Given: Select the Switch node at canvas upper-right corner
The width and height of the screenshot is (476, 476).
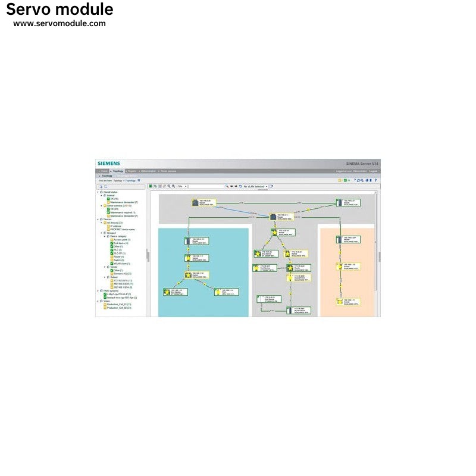Looking at the screenshot, I should coord(349,203).
